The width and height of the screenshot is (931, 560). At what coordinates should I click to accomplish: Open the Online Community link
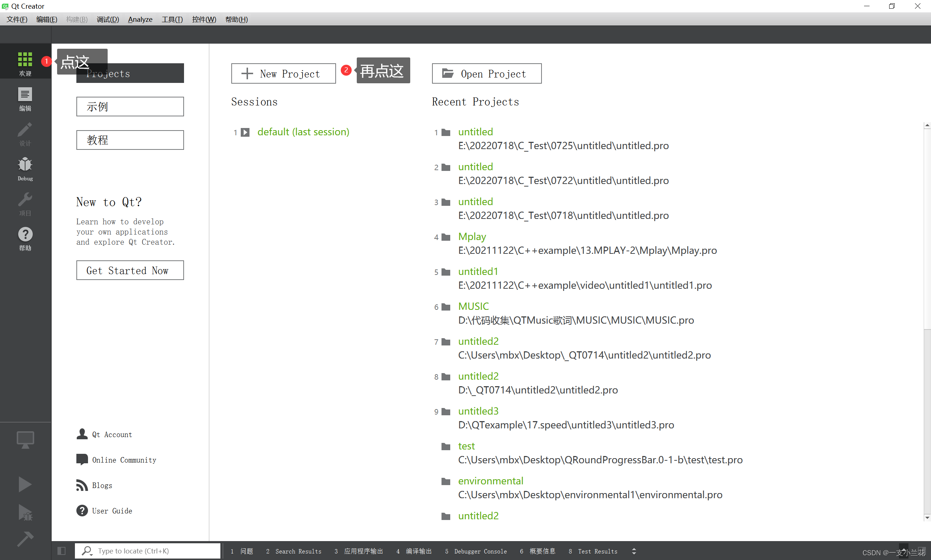point(124,460)
